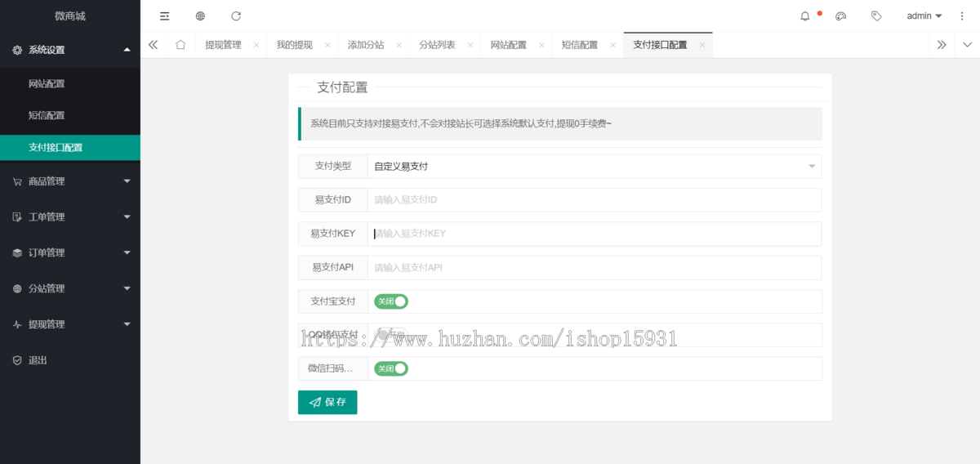980x464 pixels.
Task: Switch to the 添加分站 tab
Action: 366,45
